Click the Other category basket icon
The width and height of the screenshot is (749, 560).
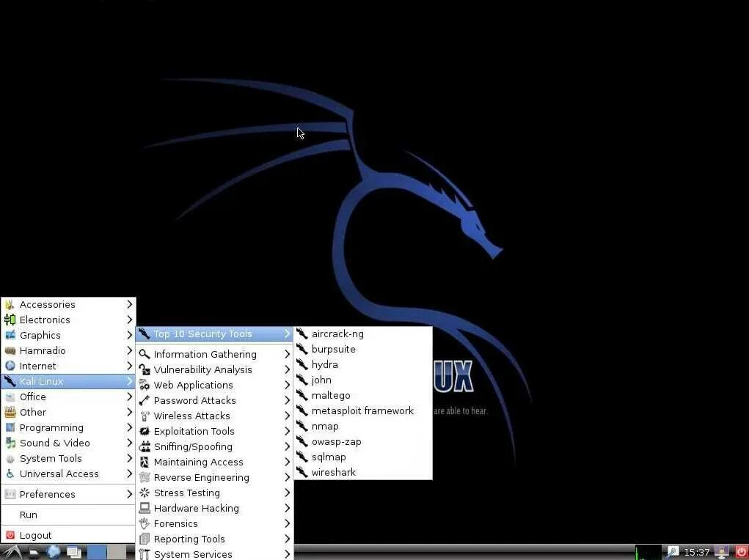(x=10, y=412)
